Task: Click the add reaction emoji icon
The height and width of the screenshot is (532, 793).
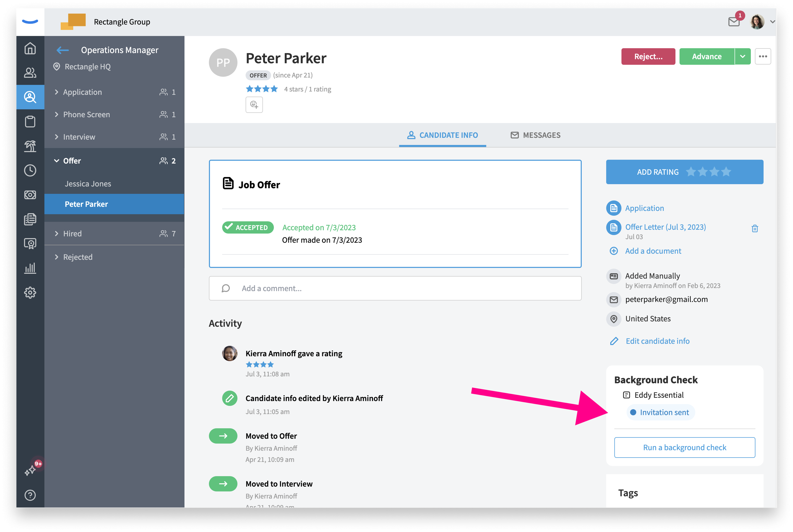Action: click(x=254, y=104)
